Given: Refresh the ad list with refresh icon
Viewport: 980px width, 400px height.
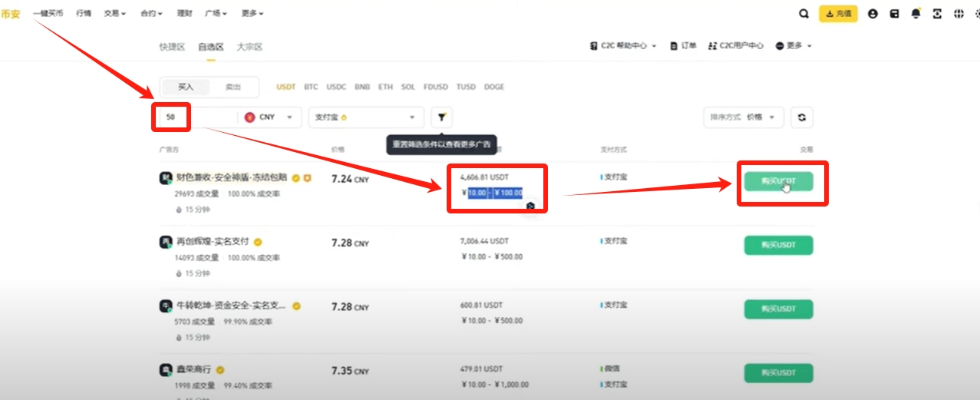Looking at the screenshot, I should click(802, 117).
